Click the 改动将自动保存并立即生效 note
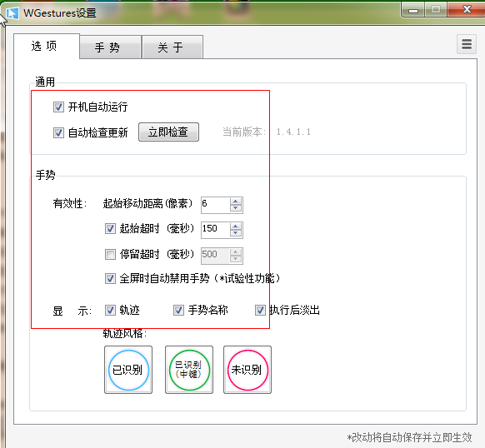This screenshot has height=448, width=485. pos(409,438)
